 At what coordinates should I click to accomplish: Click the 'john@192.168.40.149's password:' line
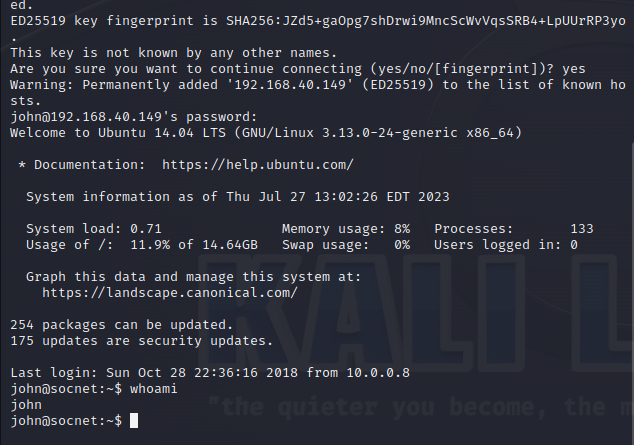coord(133,117)
